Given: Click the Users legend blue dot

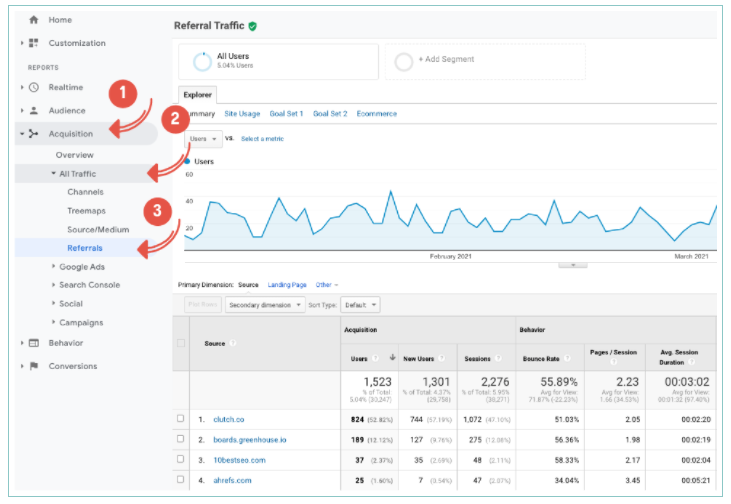Looking at the screenshot, I should coord(187,161).
